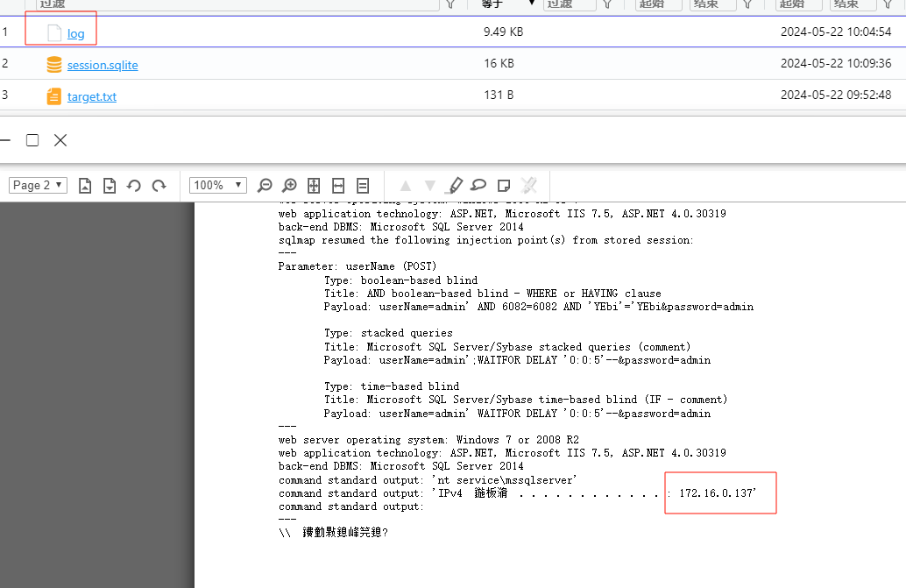Open the 100% zoom level dropdown

218,186
